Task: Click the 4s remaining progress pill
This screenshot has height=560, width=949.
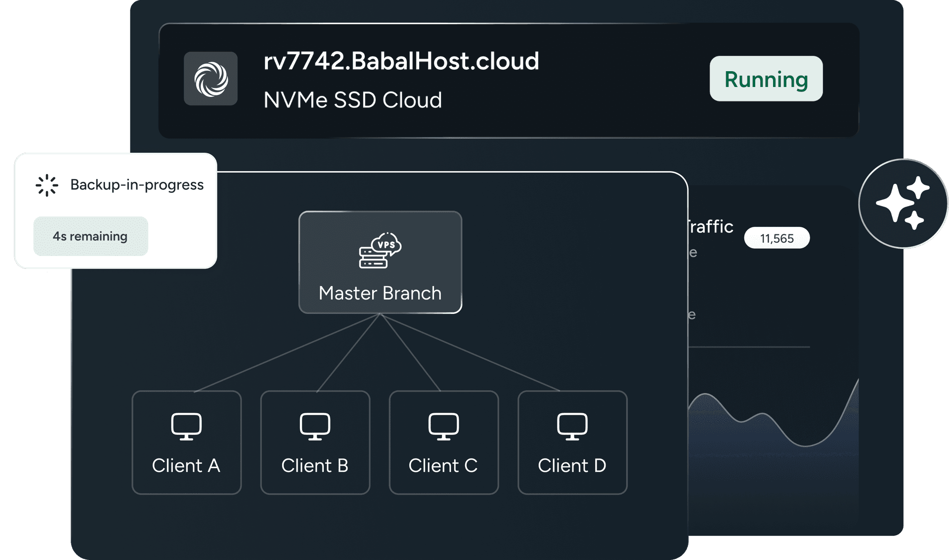Action: (91, 236)
